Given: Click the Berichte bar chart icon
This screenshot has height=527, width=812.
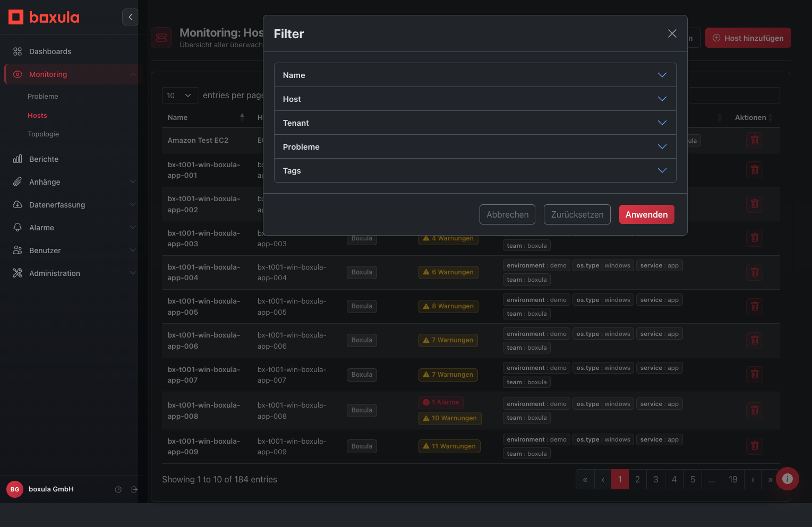Looking at the screenshot, I should [x=18, y=159].
